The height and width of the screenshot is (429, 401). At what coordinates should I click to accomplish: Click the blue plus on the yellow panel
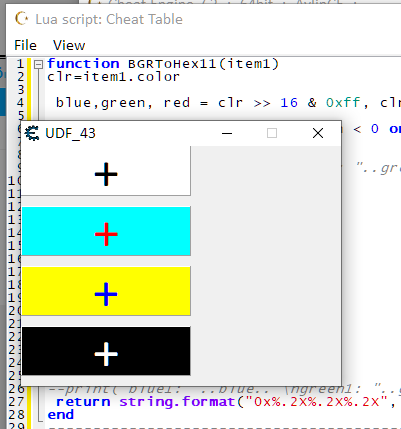pos(106,294)
